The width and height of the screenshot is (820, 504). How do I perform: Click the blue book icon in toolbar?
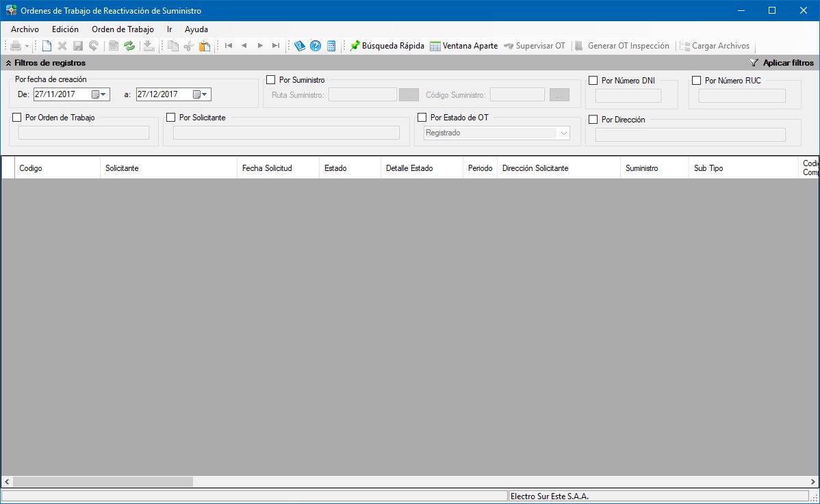click(x=300, y=46)
